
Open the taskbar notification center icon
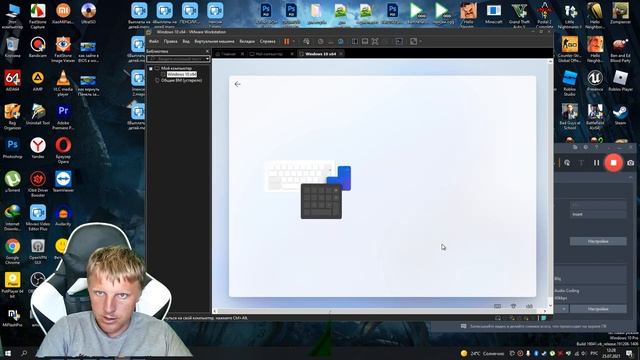point(630,353)
